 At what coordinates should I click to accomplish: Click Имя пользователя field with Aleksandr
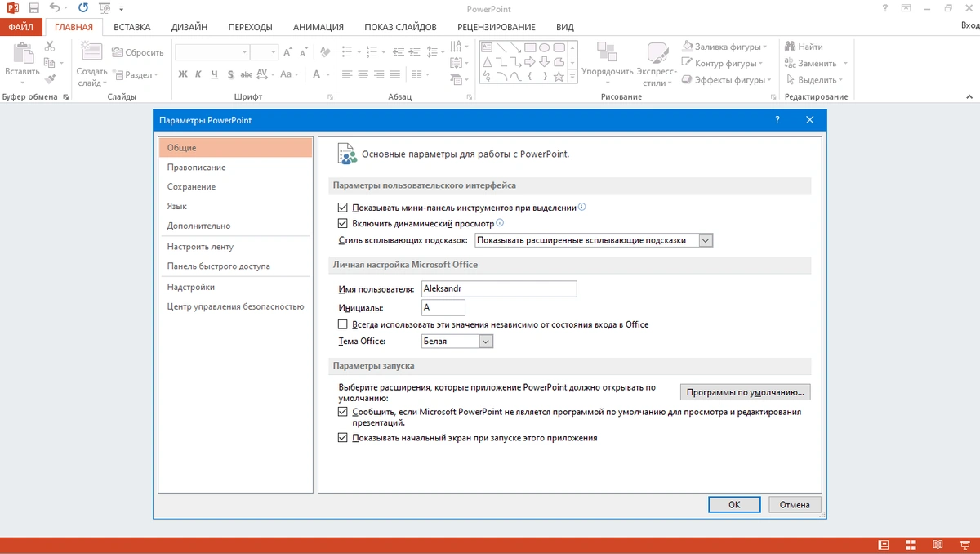[x=499, y=288]
